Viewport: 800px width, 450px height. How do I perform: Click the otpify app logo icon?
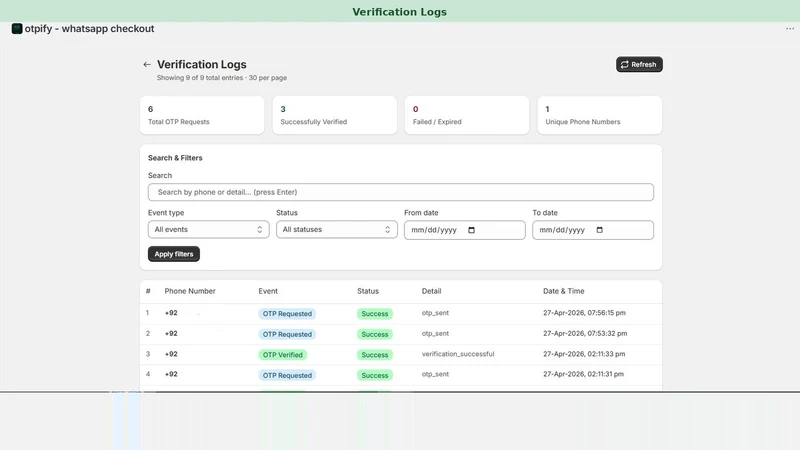17,29
